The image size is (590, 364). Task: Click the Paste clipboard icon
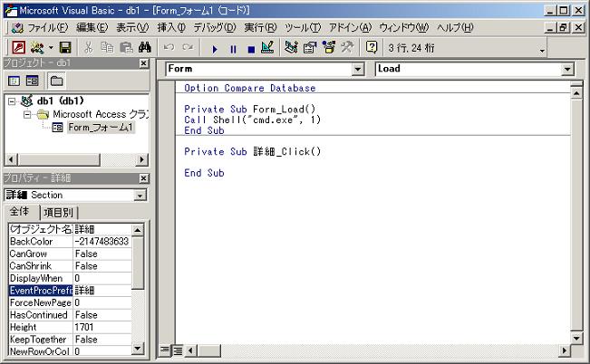point(126,48)
